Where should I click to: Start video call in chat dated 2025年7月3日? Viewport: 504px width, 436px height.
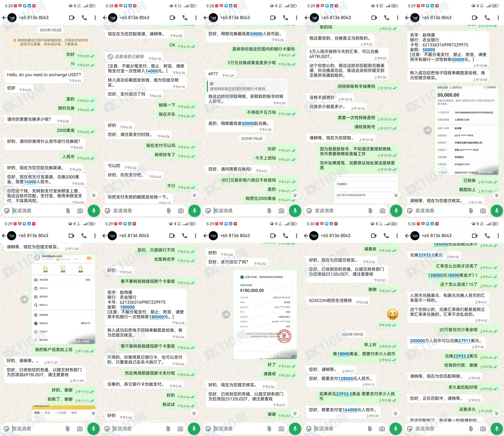72,18
